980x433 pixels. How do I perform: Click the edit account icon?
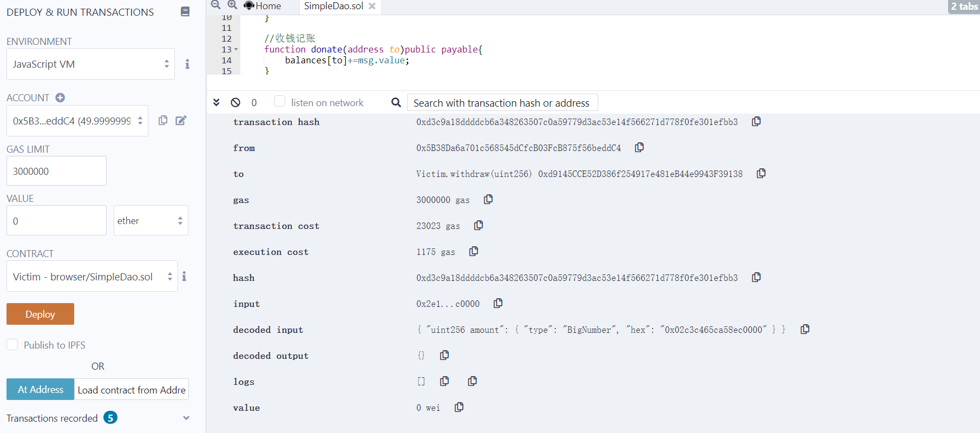181,120
